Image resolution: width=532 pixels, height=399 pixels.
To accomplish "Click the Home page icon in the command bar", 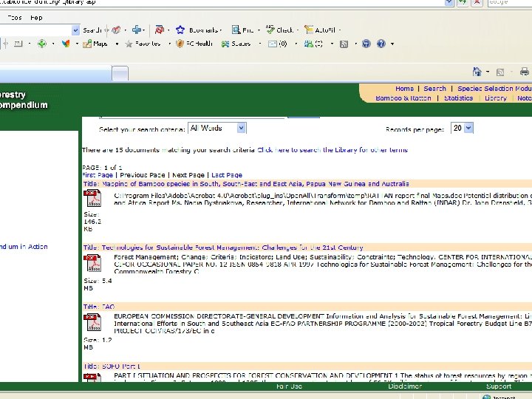I will pos(477,72).
